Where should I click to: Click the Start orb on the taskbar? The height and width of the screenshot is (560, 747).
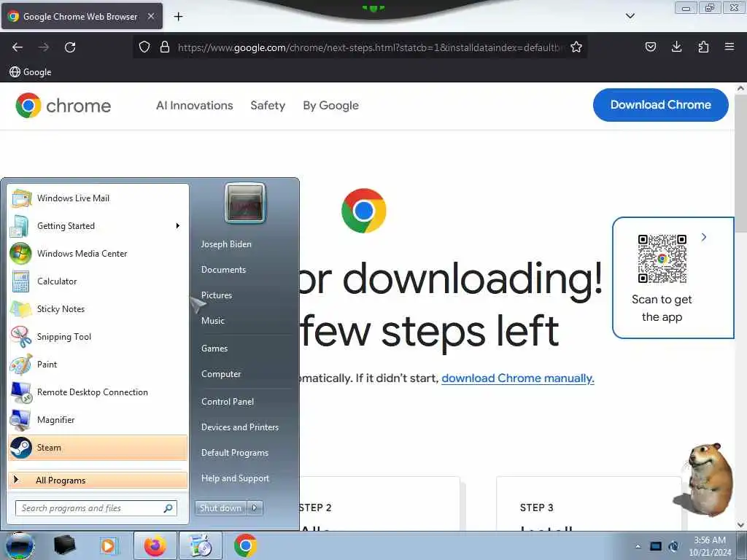(19, 545)
